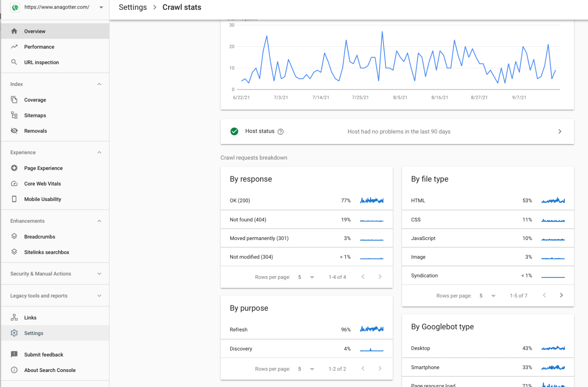588x387 pixels.
Task: Open Coverage using its pages icon
Action: [14, 100]
